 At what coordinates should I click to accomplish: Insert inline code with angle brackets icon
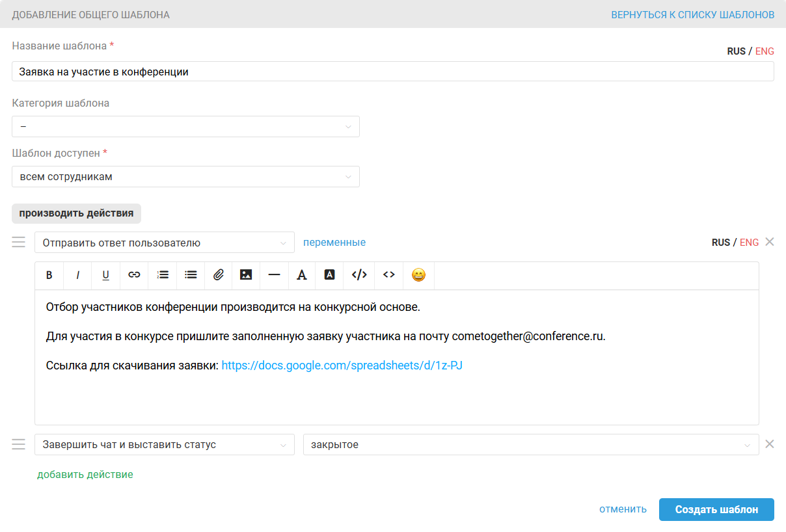pos(389,275)
